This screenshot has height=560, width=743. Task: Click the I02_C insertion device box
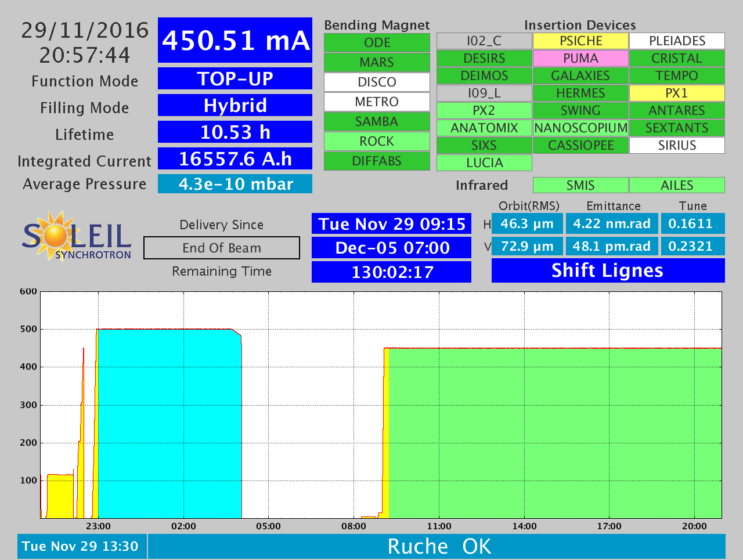(x=484, y=41)
